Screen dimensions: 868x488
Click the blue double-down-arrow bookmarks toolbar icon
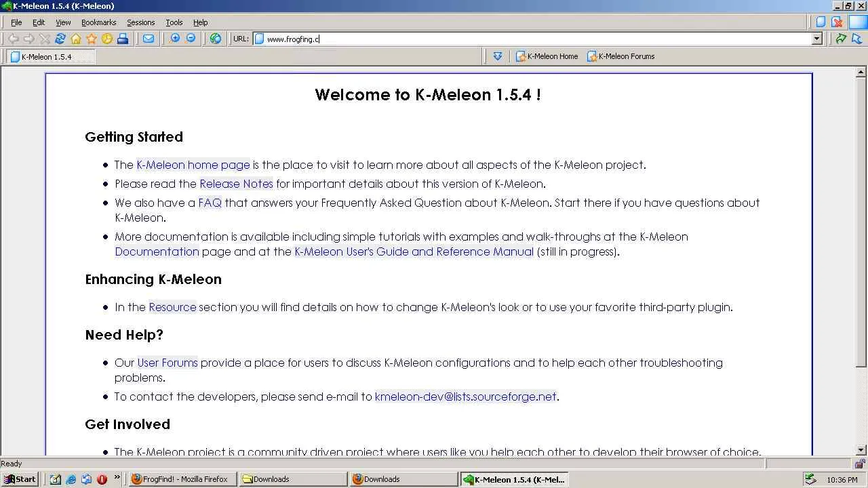tap(497, 56)
